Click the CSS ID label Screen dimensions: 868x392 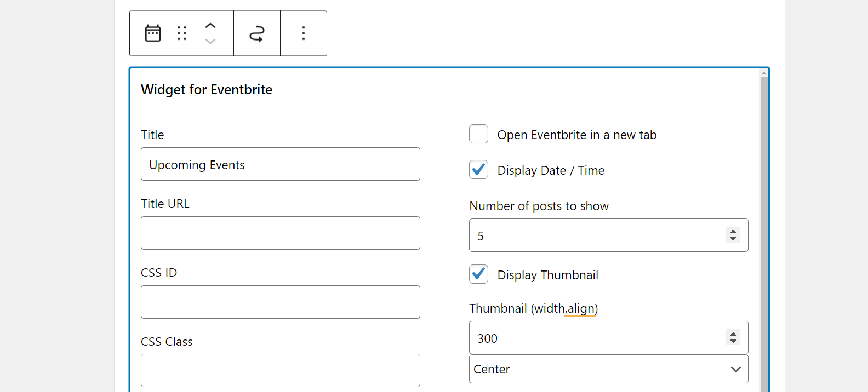click(159, 273)
